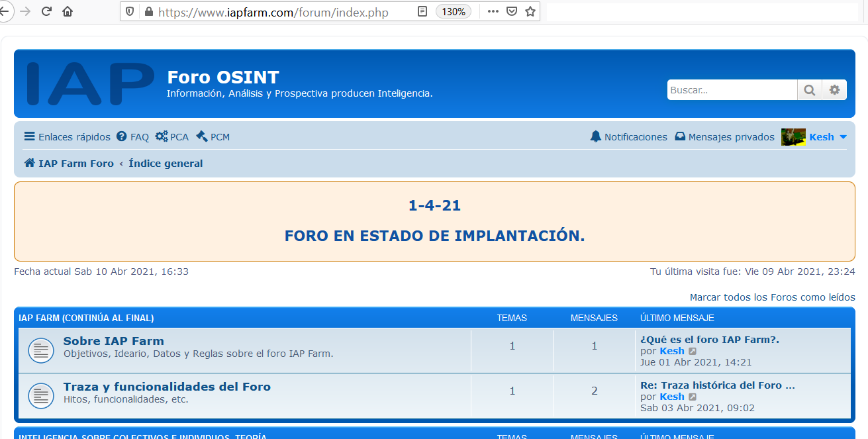
Task: Click the IAP Farm Foro home icon
Action: coord(30,163)
